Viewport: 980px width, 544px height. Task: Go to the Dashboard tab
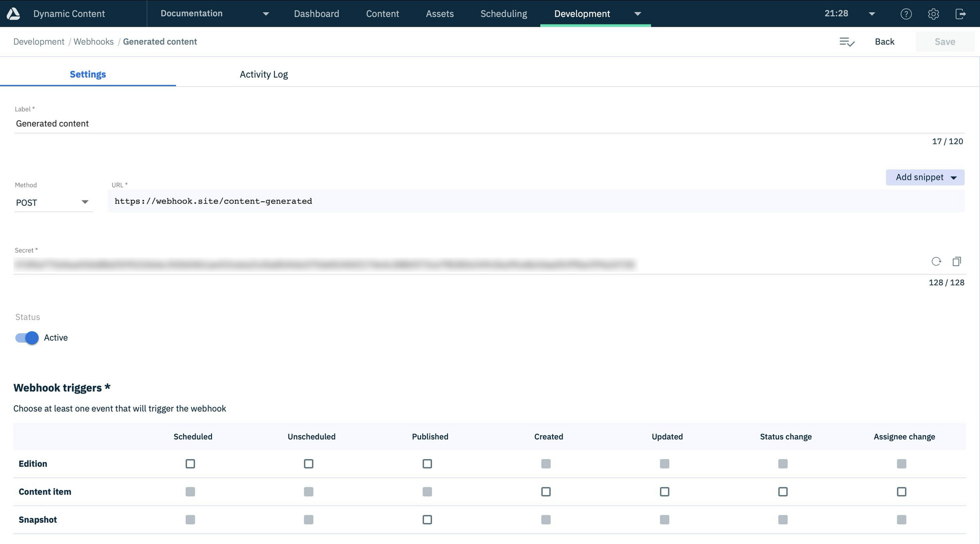point(316,14)
